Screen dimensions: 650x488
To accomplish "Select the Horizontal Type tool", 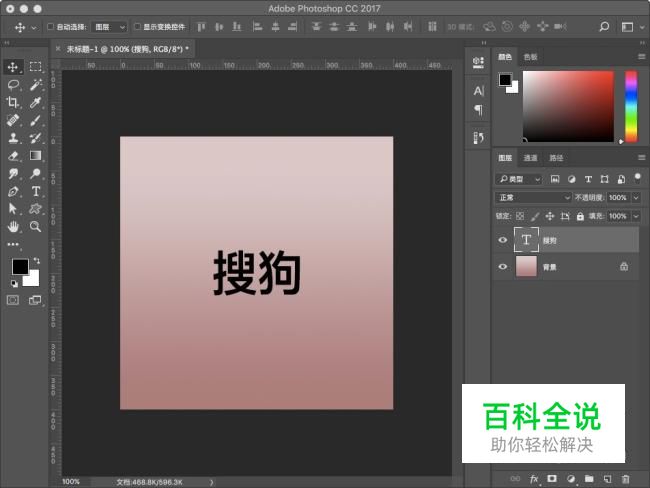I will (x=35, y=191).
